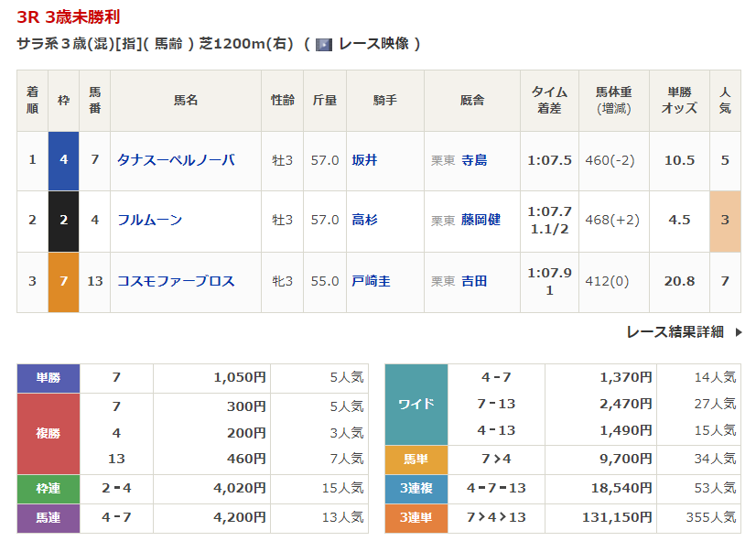Image resolution: width=756 pixels, height=541 pixels.
Task: Open trainer 藤岡健 page
Action: point(481,220)
